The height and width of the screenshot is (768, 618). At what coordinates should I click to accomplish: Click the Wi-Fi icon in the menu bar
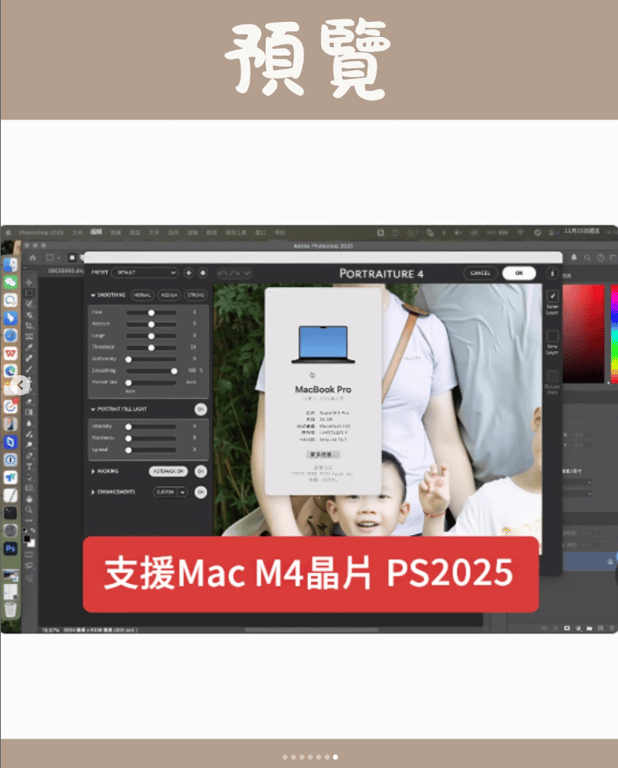pos(521,232)
